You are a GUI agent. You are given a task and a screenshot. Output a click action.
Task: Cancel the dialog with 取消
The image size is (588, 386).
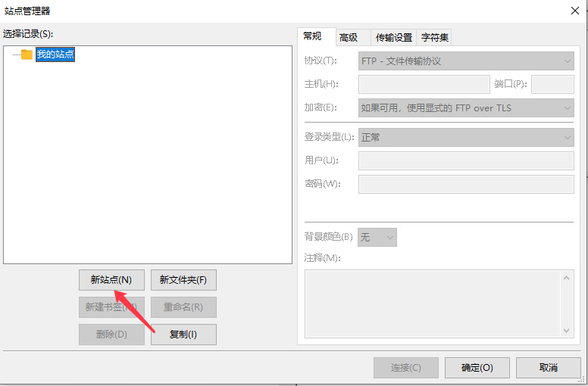click(x=549, y=368)
